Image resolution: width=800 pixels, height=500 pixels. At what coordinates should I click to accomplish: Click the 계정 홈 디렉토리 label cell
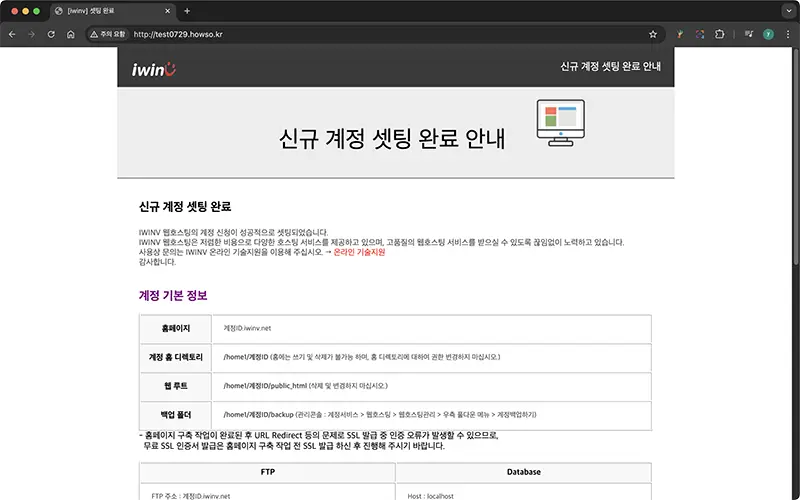[x=176, y=357]
